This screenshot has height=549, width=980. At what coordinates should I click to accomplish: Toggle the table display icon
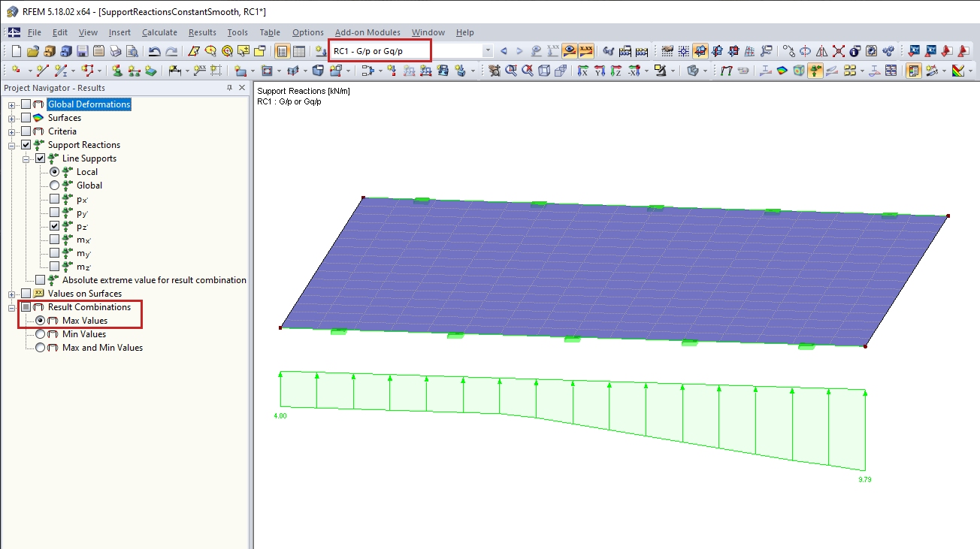[298, 51]
